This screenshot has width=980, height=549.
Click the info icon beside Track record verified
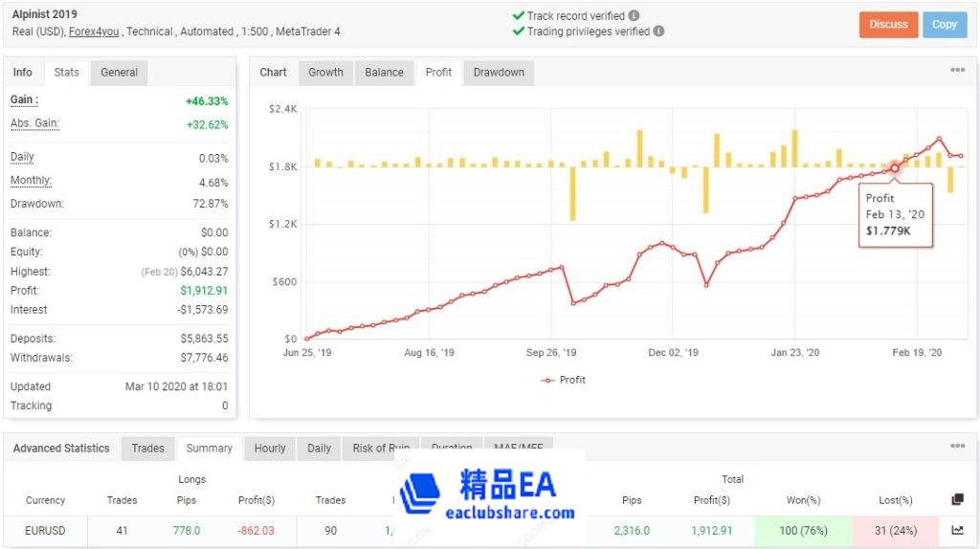click(635, 16)
